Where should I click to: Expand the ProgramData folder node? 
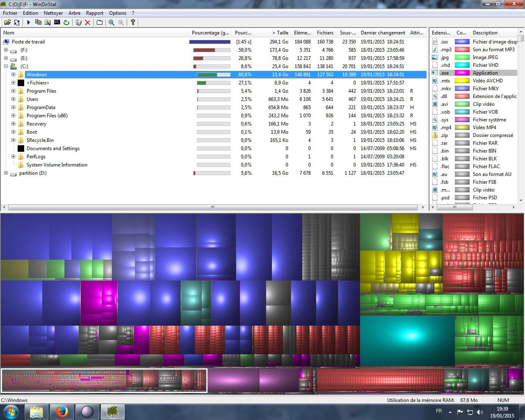(13, 107)
